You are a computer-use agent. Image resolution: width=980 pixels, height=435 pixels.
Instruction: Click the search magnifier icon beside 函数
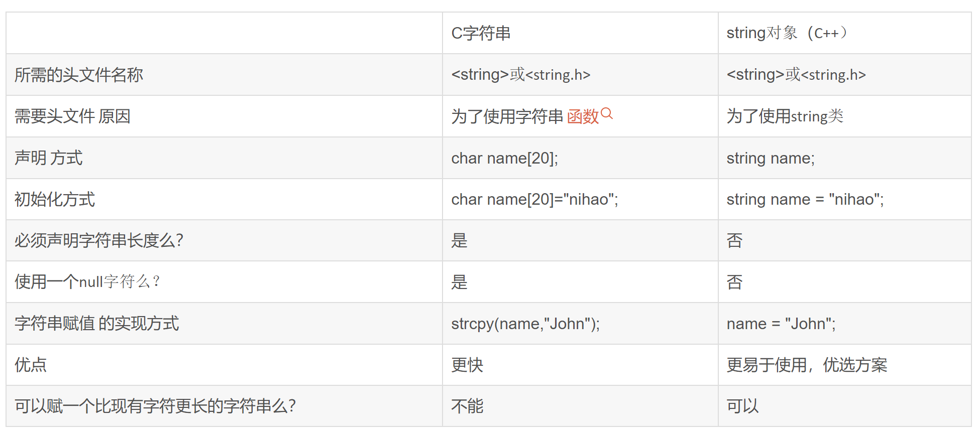pyautogui.click(x=607, y=113)
